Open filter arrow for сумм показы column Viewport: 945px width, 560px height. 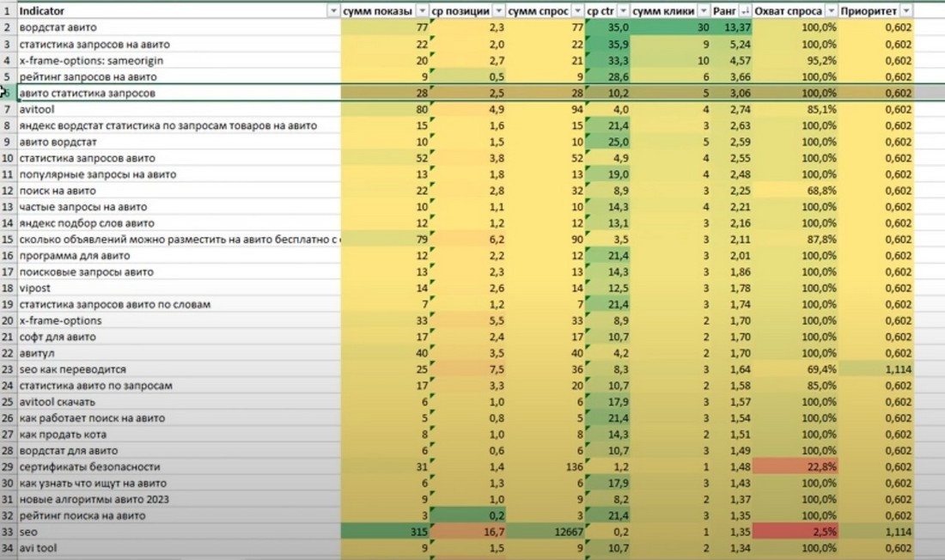point(421,11)
